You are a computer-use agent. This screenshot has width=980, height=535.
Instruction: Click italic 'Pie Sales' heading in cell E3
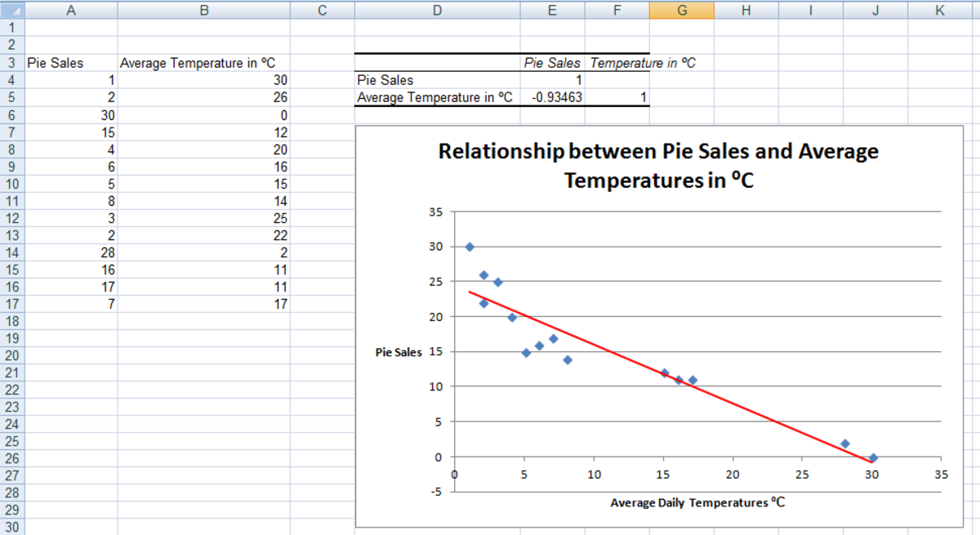[552, 63]
